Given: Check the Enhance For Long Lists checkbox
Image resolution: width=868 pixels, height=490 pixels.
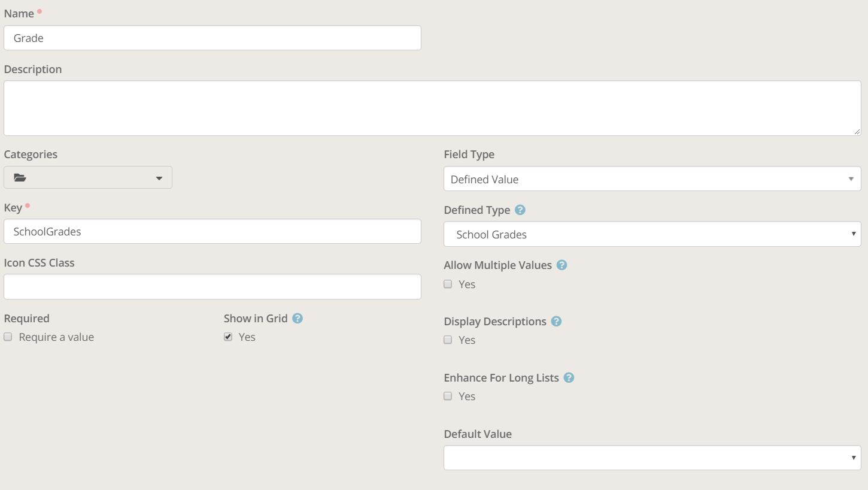Looking at the screenshot, I should coord(448,396).
